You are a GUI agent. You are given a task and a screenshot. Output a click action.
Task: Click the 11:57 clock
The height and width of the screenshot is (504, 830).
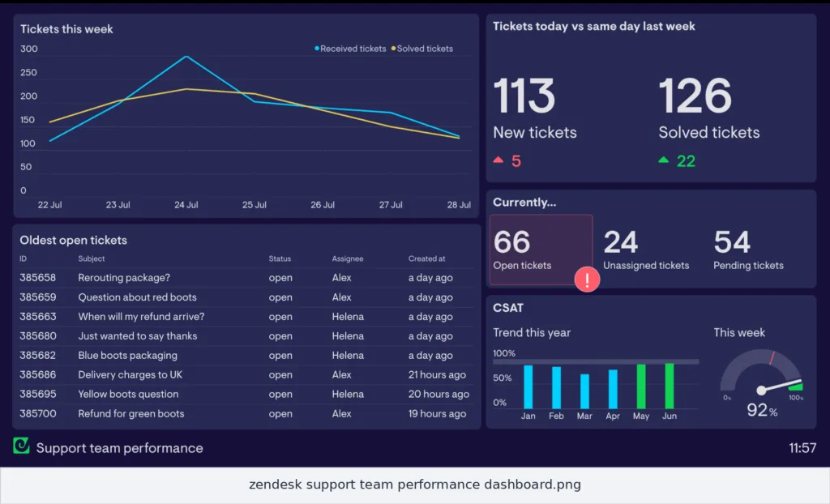(x=802, y=448)
